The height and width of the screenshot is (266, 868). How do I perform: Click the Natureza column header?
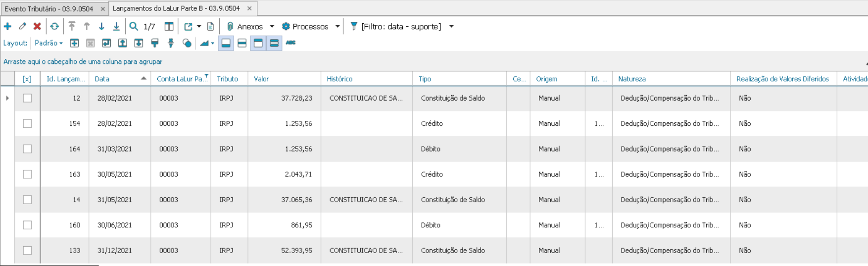tap(672, 79)
